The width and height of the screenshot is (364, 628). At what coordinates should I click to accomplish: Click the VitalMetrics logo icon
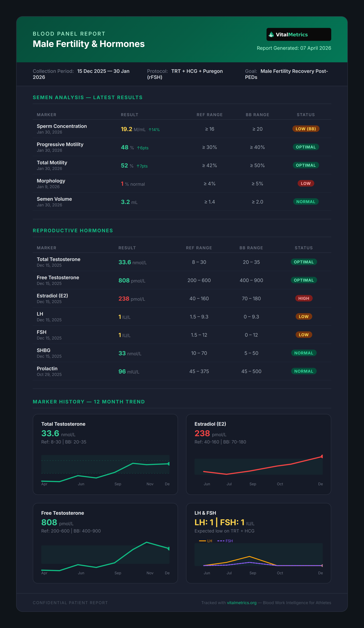(271, 35)
